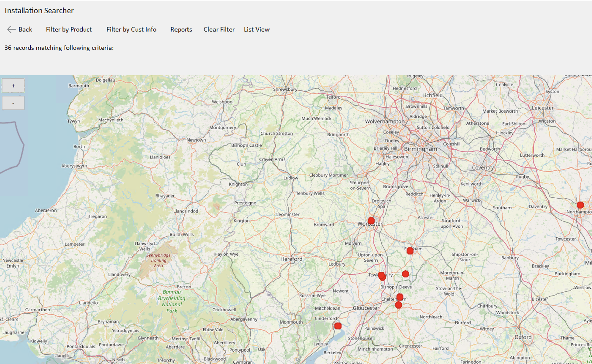Click the Aberystwyth label on map

coord(74,166)
